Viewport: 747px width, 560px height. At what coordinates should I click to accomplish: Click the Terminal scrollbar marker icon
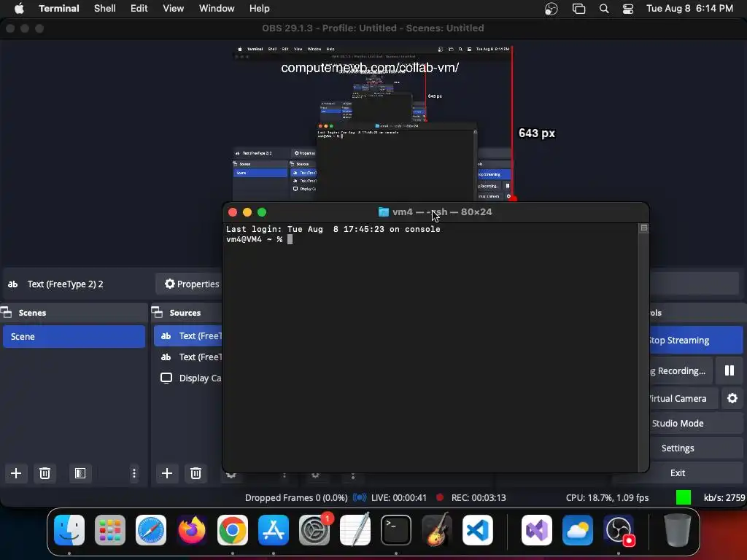coord(643,228)
